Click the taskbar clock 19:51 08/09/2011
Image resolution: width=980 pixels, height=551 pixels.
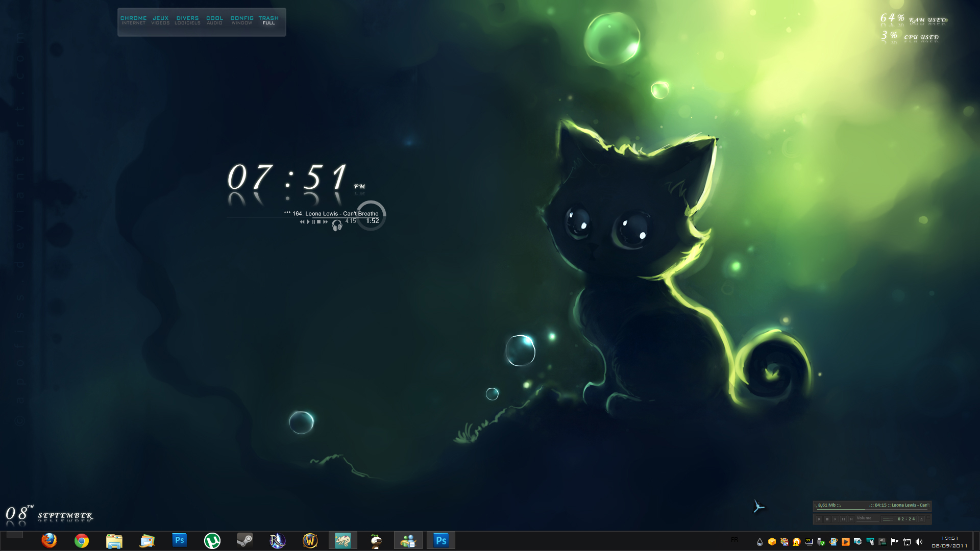[949, 542]
